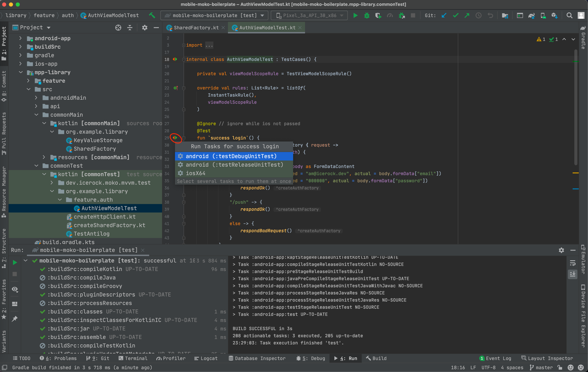This screenshot has width=588, height=372.
Task: Expand the buildSrc folder
Action: coord(20,47)
